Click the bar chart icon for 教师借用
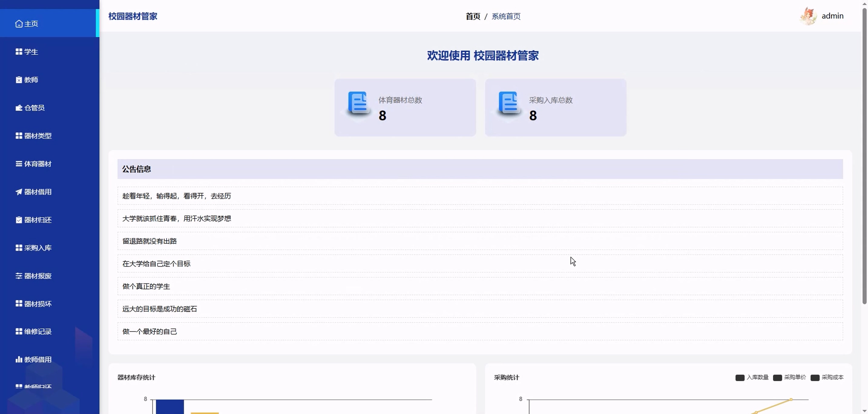Viewport: 868px width, 414px height. point(19,360)
